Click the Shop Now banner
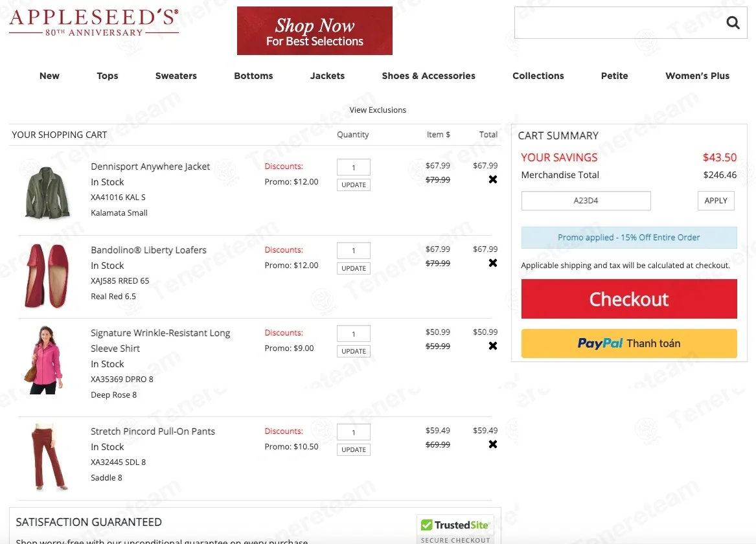The width and height of the screenshot is (756, 544). [315, 31]
